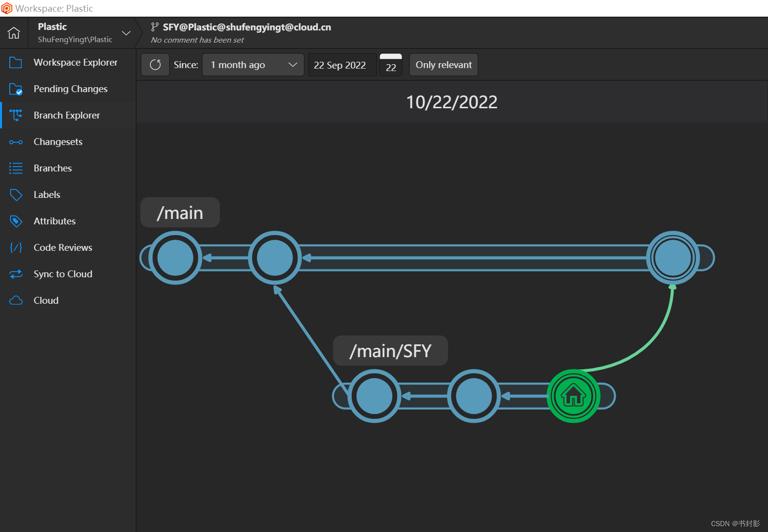The image size is (768, 532).
Task: Click the Workspace Explorer folder icon
Action: (16, 62)
